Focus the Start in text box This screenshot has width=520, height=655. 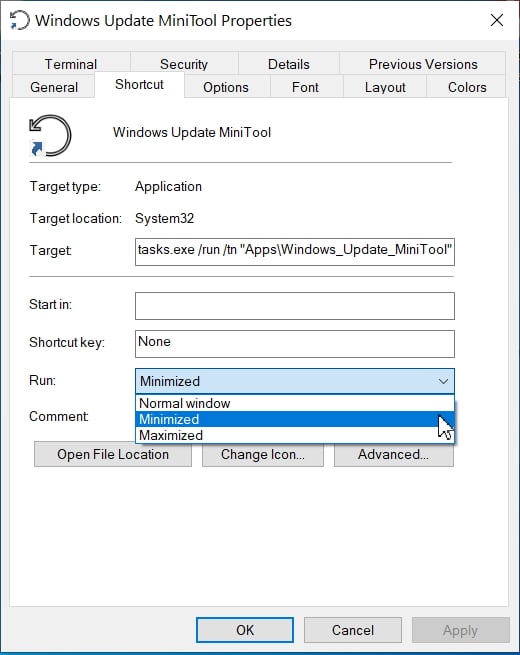point(295,306)
